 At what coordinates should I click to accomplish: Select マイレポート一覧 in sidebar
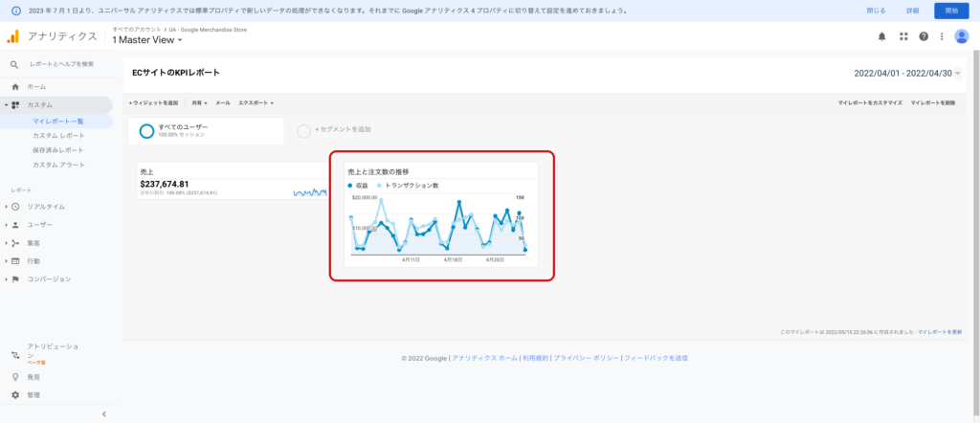pyautogui.click(x=58, y=122)
